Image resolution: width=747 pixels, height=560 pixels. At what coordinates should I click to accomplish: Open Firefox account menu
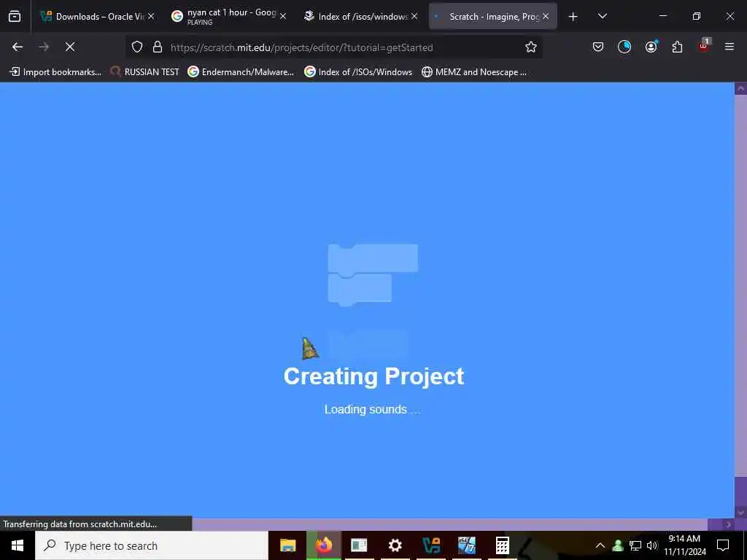(651, 47)
